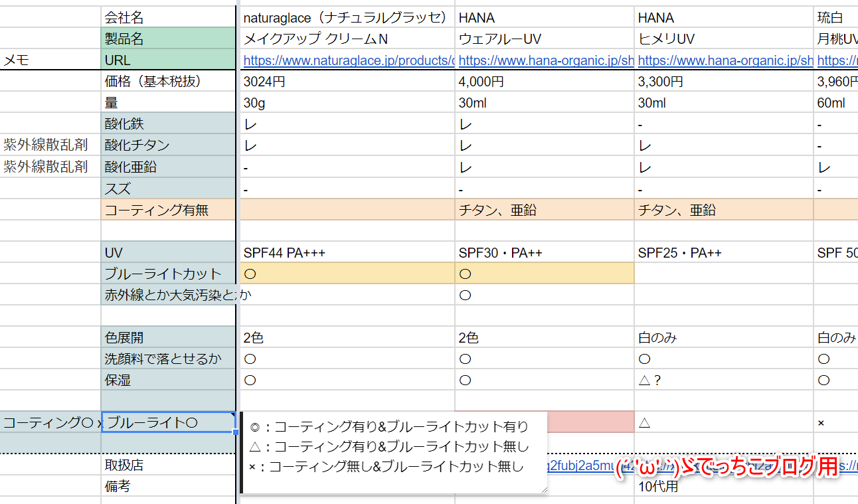Select the 酸化亜鉛 row label
Viewport: 858px width, 504px height.
(x=168, y=167)
